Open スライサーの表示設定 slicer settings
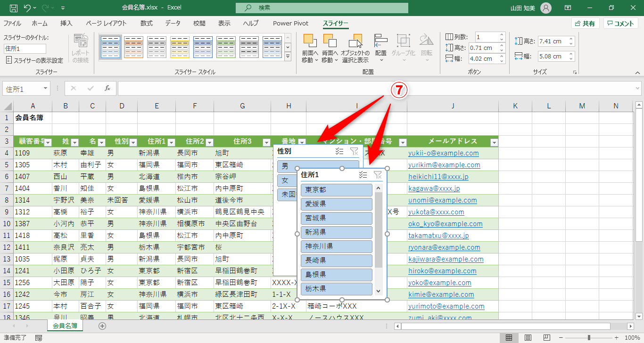The width and height of the screenshot is (644, 343). point(34,60)
